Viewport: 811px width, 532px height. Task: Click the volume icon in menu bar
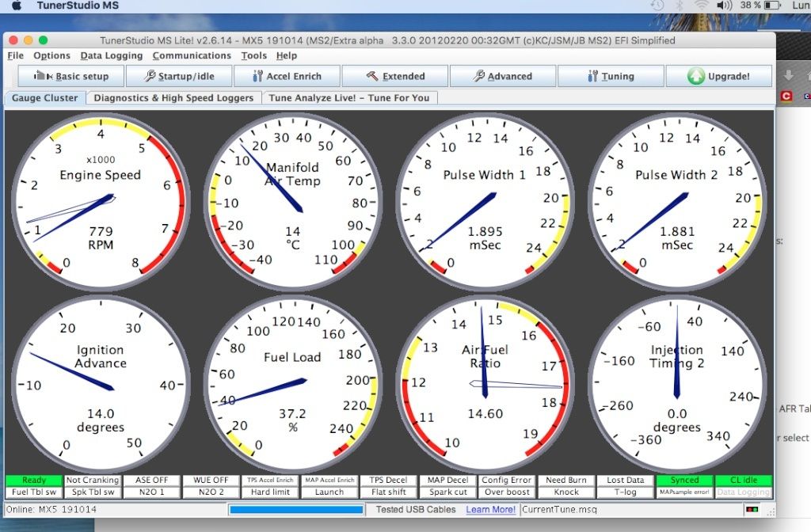pos(724,6)
